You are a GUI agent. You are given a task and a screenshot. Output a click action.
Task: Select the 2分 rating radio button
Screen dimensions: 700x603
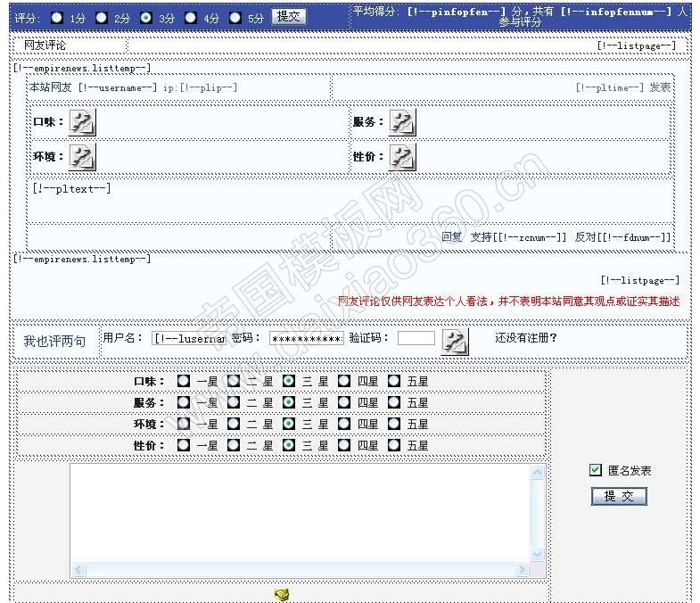[102, 18]
